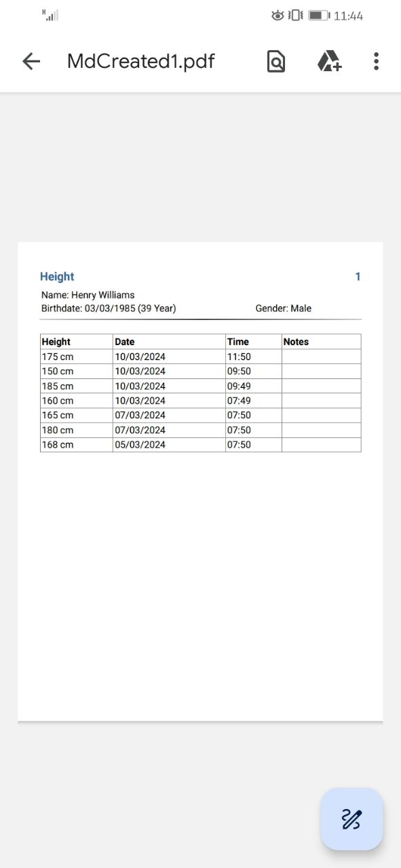Tap the Height column header cell
The width and height of the screenshot is (401, 868).
(77, 342)
